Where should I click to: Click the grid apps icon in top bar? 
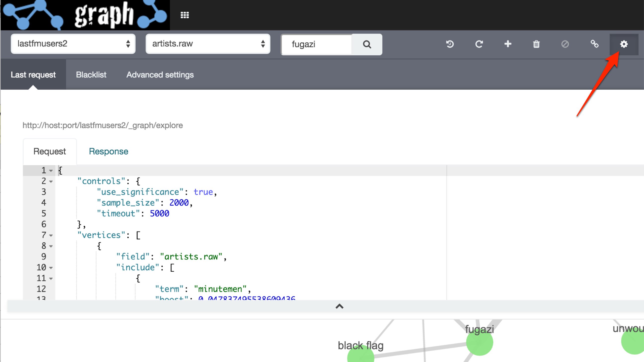184,15
